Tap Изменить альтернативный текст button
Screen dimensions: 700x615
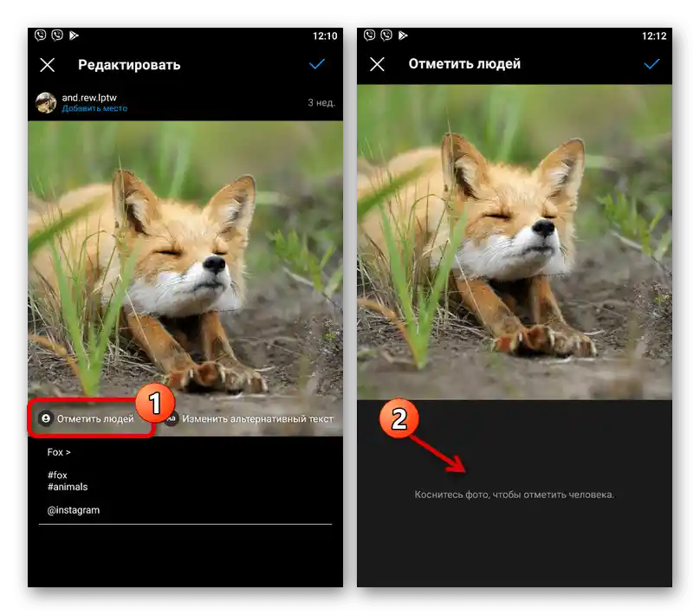(250, 418)
